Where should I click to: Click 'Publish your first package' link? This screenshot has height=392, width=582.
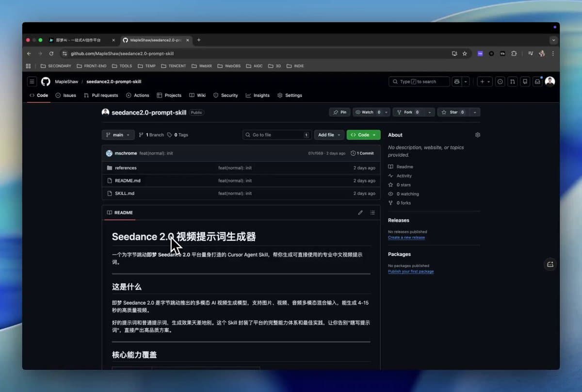tap(411, 271)
